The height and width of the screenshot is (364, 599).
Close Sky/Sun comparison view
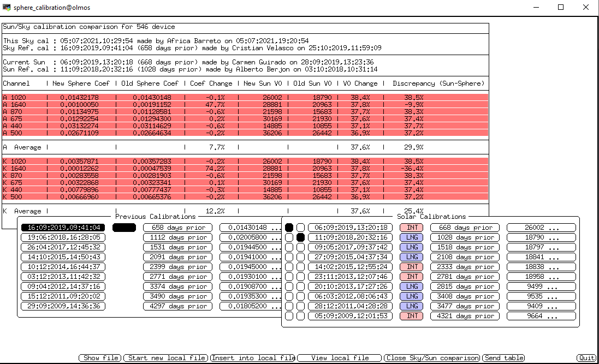[432, 358]
